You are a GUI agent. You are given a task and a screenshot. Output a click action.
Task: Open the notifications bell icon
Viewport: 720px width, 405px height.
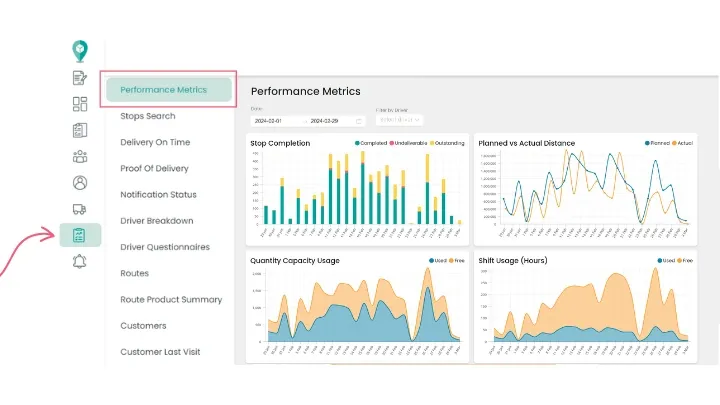click(80, 262)
